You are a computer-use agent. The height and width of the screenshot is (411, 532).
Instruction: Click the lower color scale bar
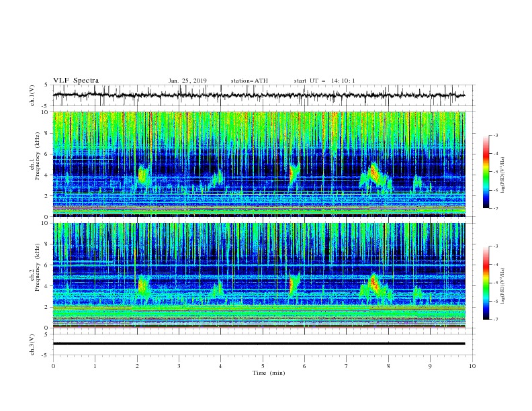[x=486, y=283]
